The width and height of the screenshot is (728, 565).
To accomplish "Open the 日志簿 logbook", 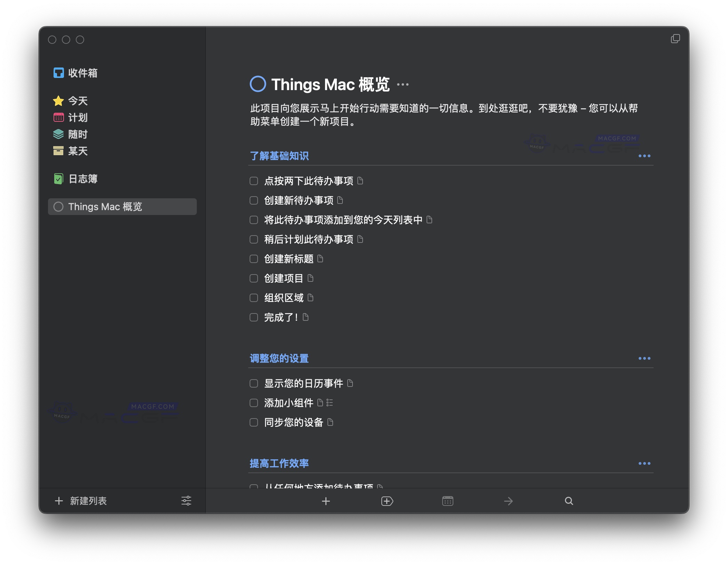I will click(83, 179).
